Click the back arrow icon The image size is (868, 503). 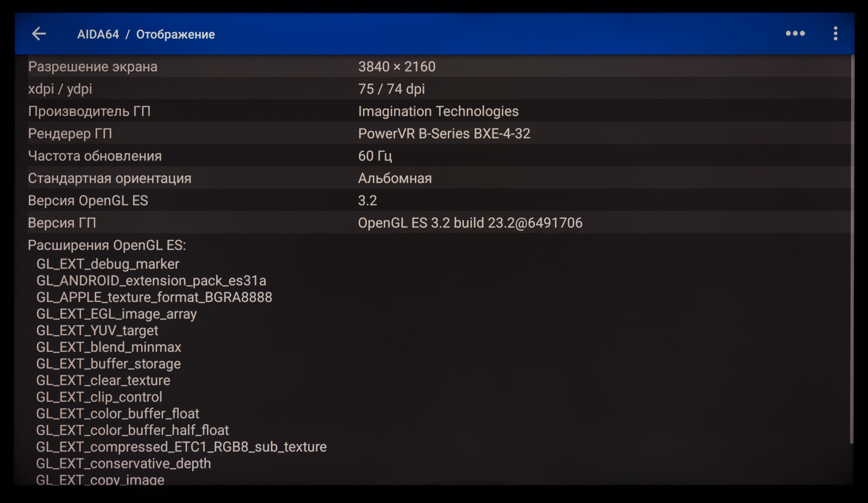[x=39, y=34]
